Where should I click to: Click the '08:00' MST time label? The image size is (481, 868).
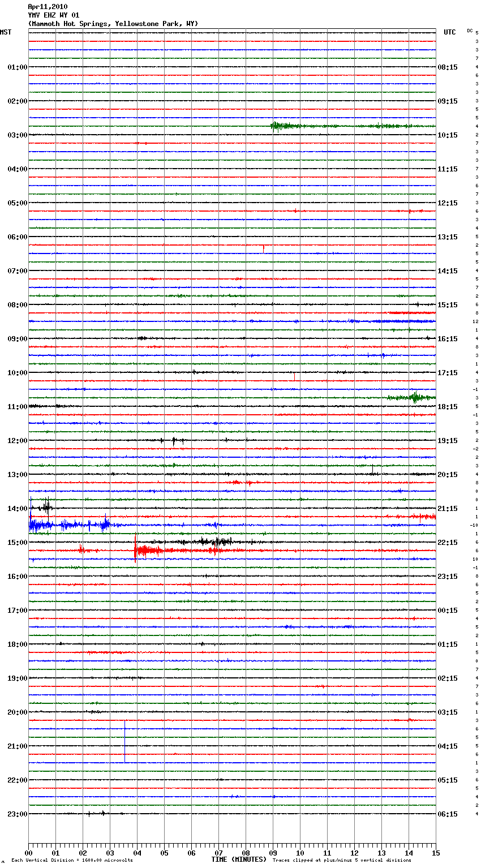[18, 305]
